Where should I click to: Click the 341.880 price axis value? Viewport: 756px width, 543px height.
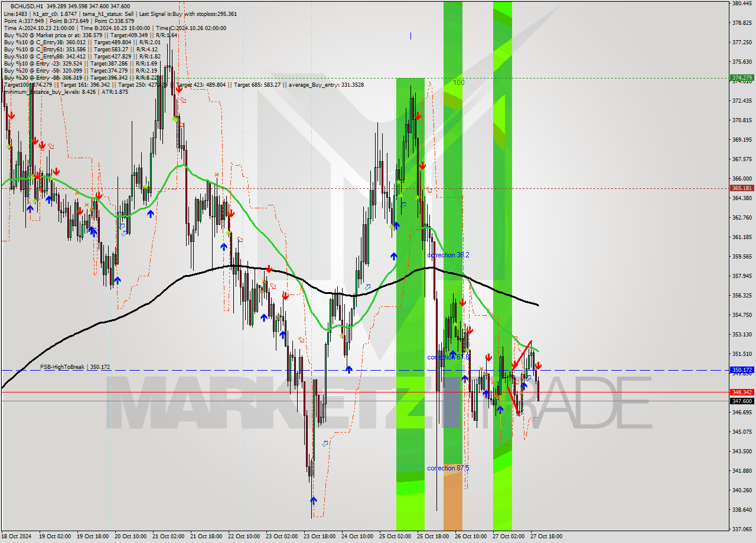click(x=741, y=471)
